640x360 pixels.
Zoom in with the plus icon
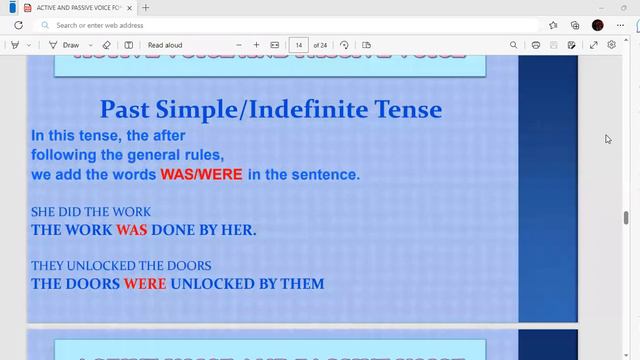(256, 45)
